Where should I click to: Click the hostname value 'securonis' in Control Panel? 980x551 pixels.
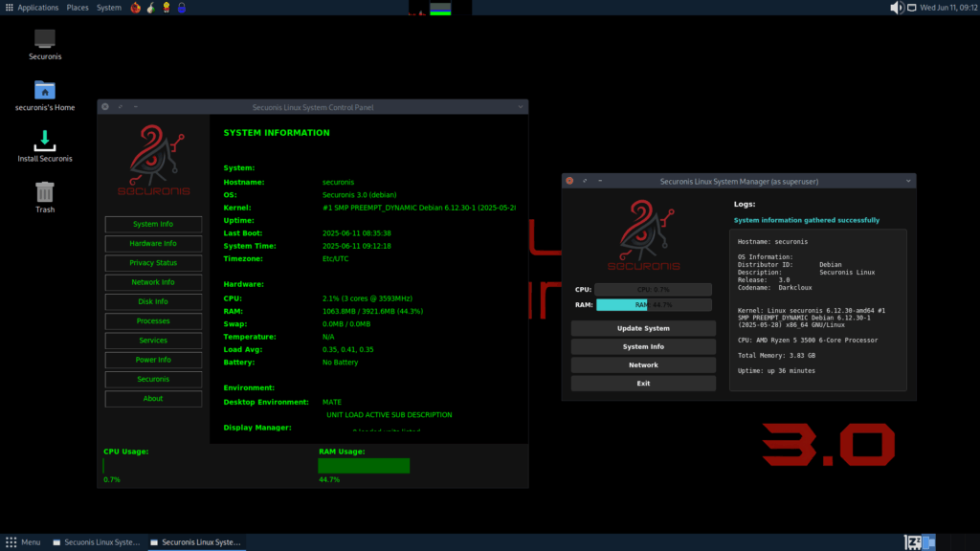click(x=338, y=183)
